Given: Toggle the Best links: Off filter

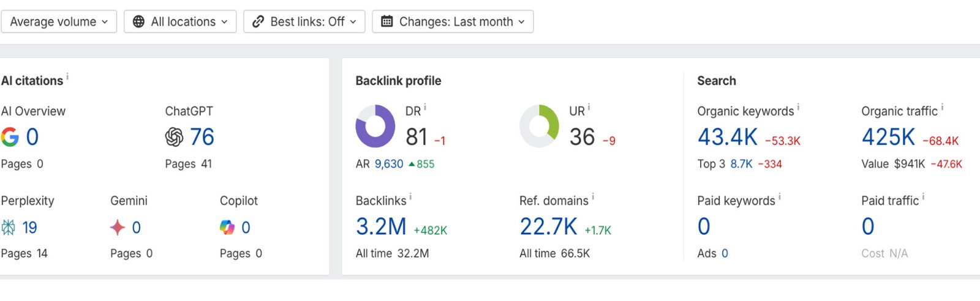Looking at the screenshot, I should coord(304,21).
